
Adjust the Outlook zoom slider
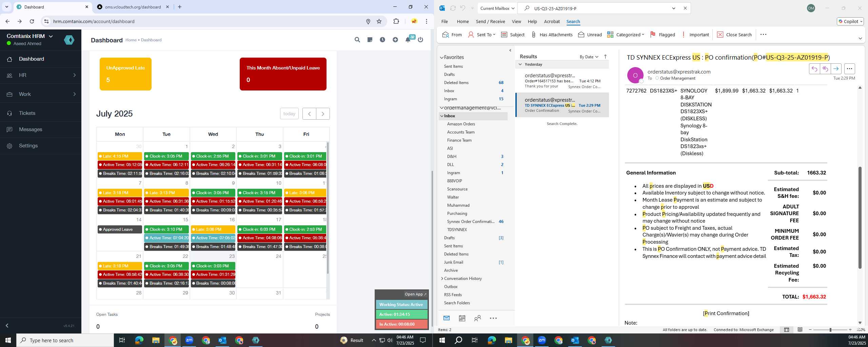[830, 330]
